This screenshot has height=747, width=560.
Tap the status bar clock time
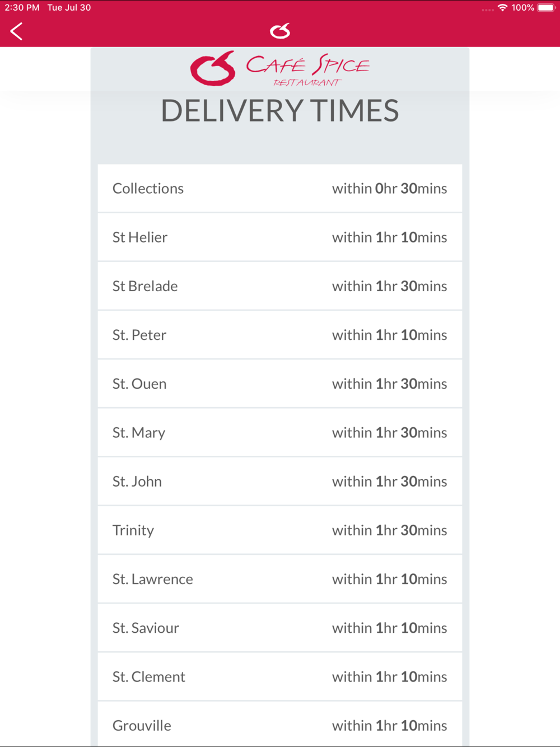[22, 8]
